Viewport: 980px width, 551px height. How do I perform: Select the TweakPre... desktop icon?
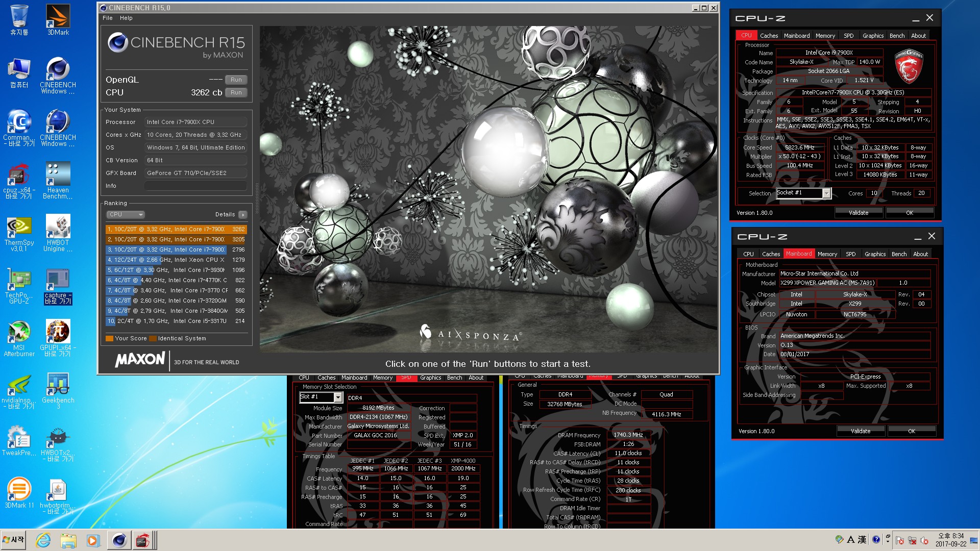[x=19, y=440]
